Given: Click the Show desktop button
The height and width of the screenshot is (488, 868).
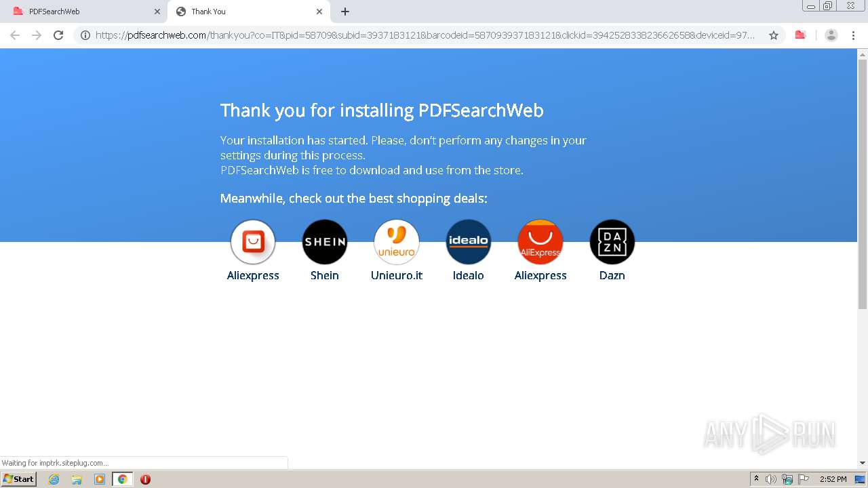Looking at the screenshot, I should coord(861,479).
